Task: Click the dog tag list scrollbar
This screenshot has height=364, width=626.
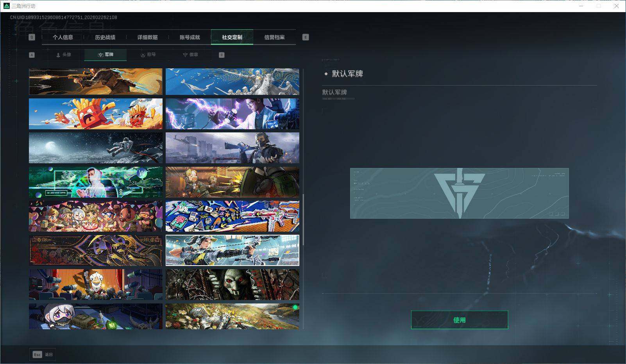Action: [x=303, y=219]
